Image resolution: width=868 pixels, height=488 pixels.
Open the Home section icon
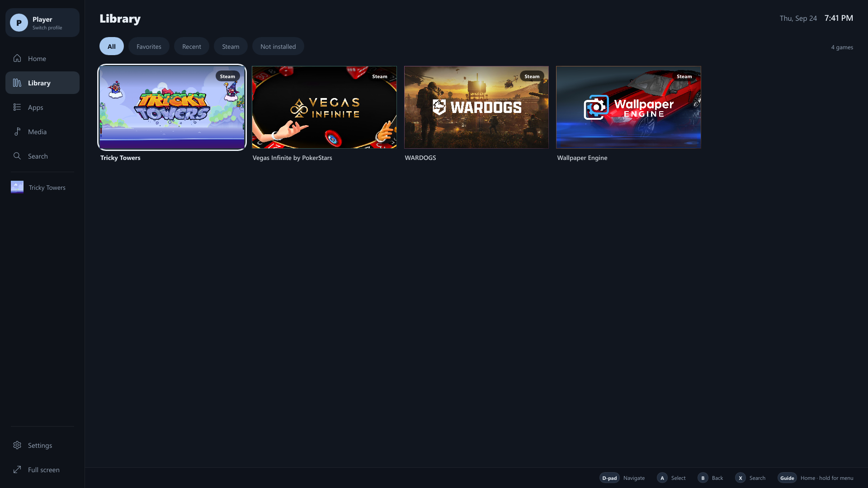point(17,58)
